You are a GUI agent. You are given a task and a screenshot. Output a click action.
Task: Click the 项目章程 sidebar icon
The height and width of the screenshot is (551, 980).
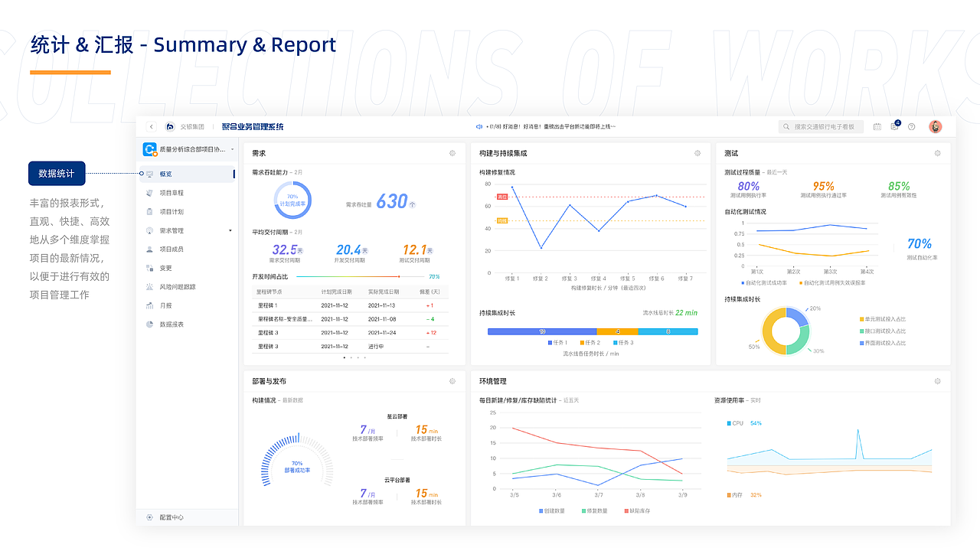149,193
